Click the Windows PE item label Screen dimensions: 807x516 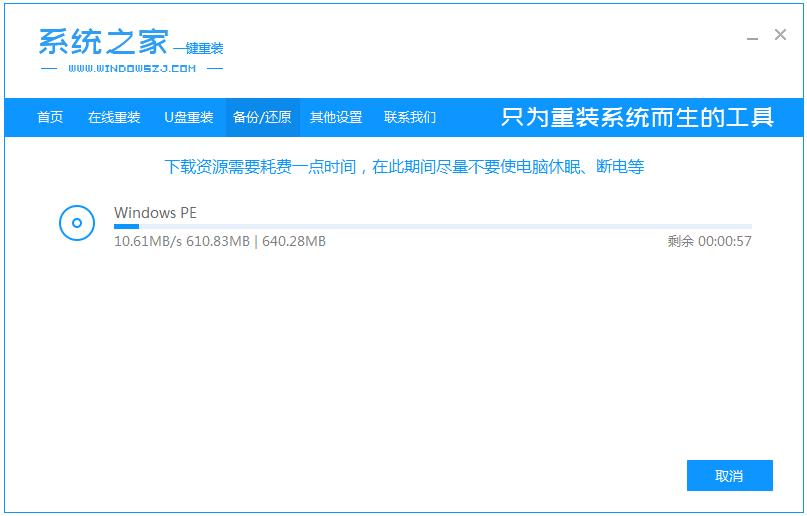[155, 212]
